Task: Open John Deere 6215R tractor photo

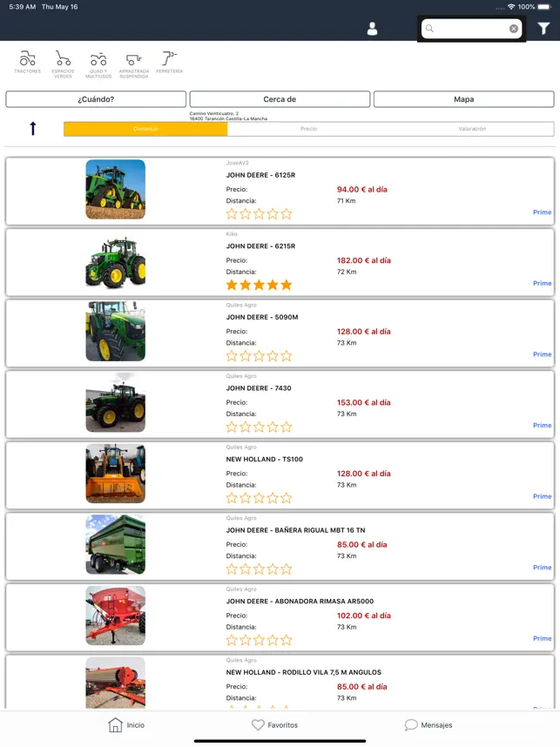Action: coord(115,260)
